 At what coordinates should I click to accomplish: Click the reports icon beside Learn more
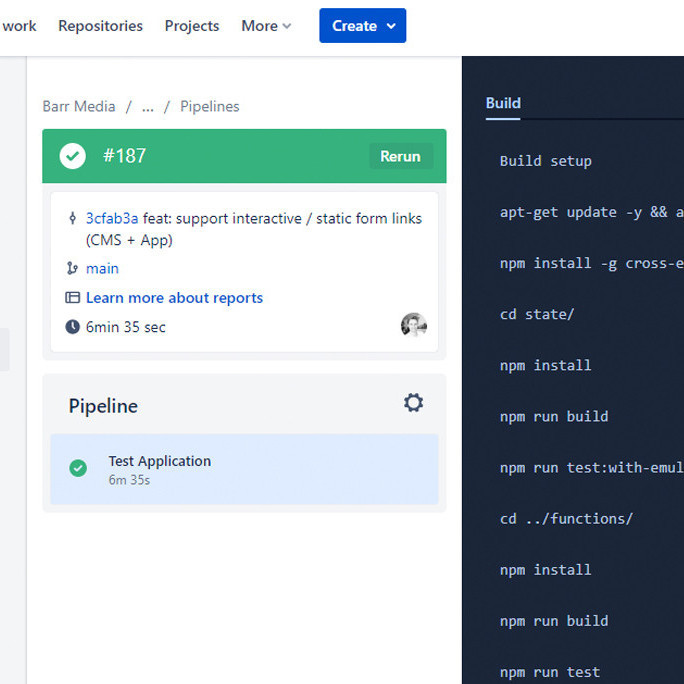click(x=72, y=298)
